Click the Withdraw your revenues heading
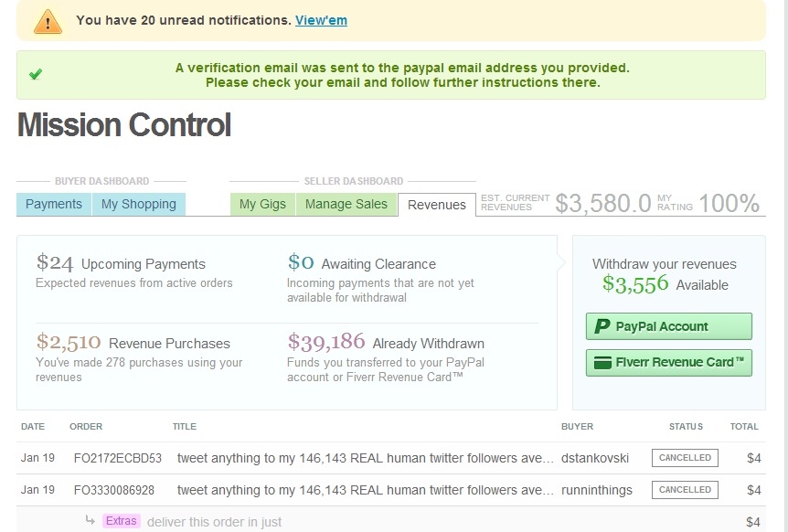The height and width of the screenshot is (532, 788). [x=665, y=264]
